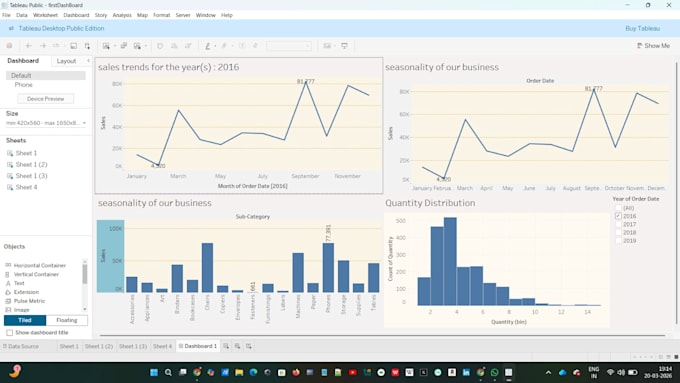This screenshot has width=680, height=383.
Task: Click the New Data Source toolbar icon
Action: tap(88, 46)
